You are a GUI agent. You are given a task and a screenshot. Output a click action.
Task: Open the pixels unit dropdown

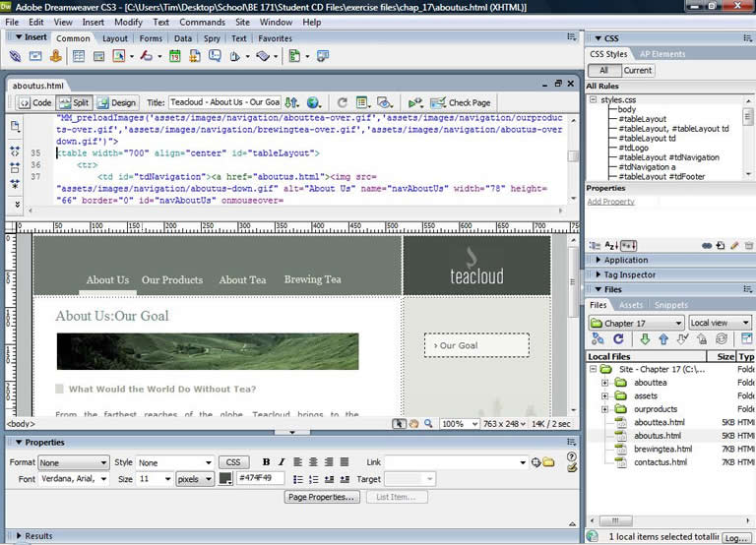[195, 479]
